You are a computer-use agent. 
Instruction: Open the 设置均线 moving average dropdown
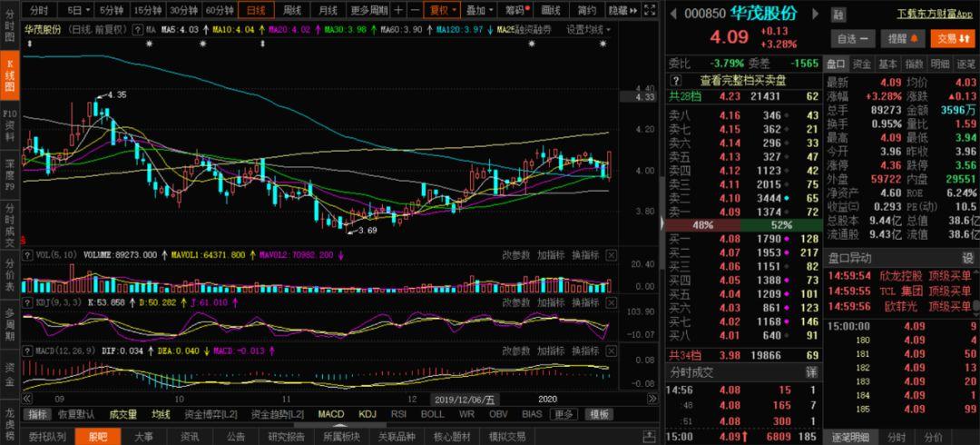[x=589, y=29]
